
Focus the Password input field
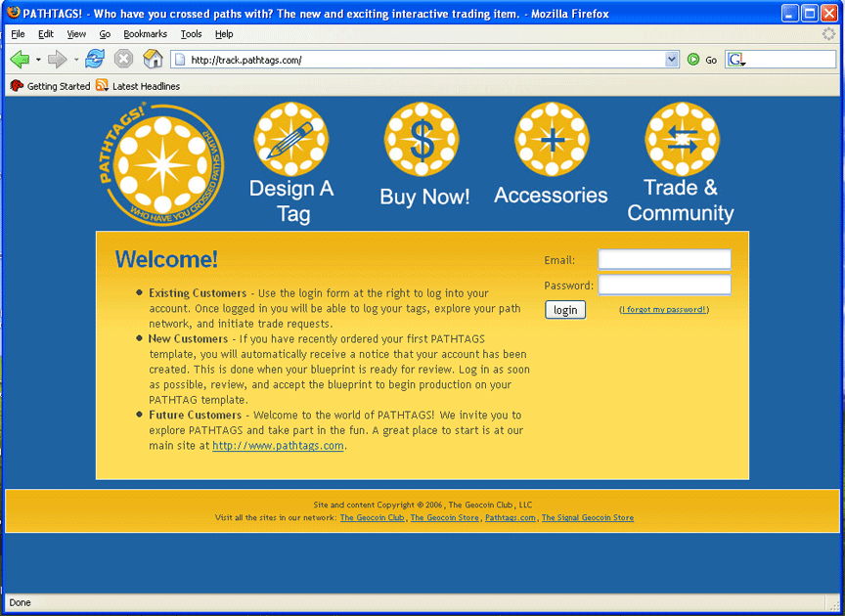(664, 285)
